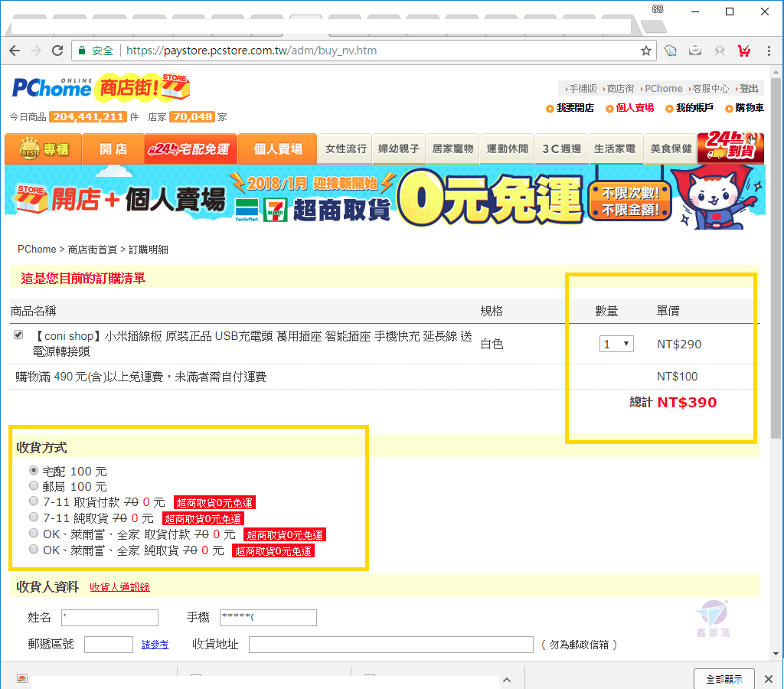Open the 婦幼親子 category tab

pos(398,149)
